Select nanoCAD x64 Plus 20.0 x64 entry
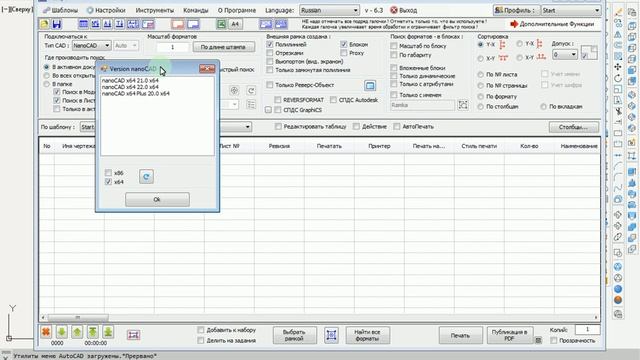 pos(136,93)
